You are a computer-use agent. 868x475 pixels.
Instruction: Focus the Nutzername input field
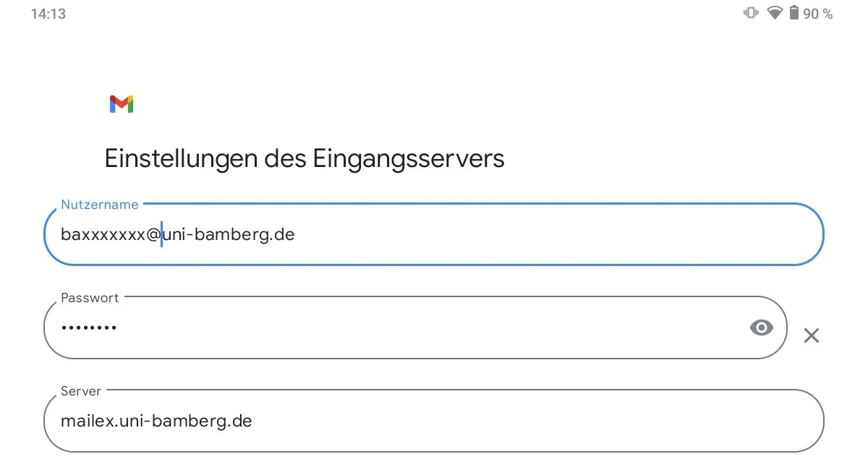pos(434,234)
